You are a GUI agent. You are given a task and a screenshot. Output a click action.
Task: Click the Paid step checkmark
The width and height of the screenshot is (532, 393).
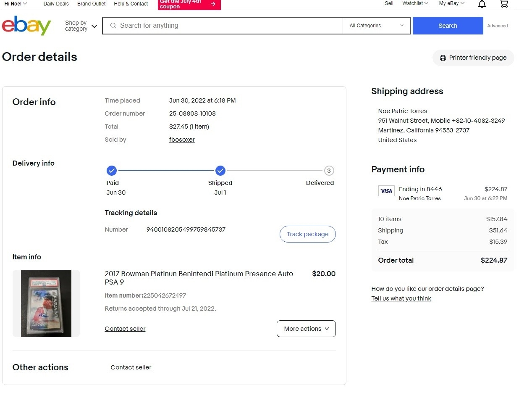coord(112,171)
